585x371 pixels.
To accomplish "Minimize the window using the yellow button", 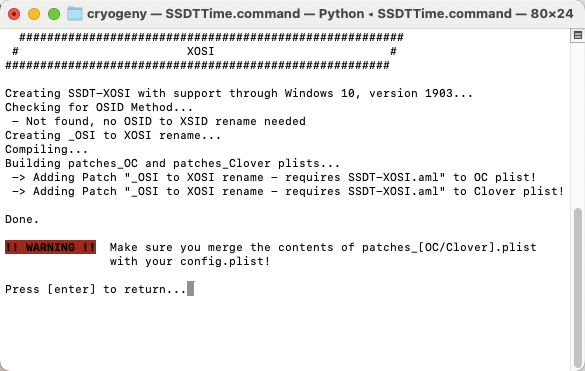I will pyautogui.click(x=34, y=14).
